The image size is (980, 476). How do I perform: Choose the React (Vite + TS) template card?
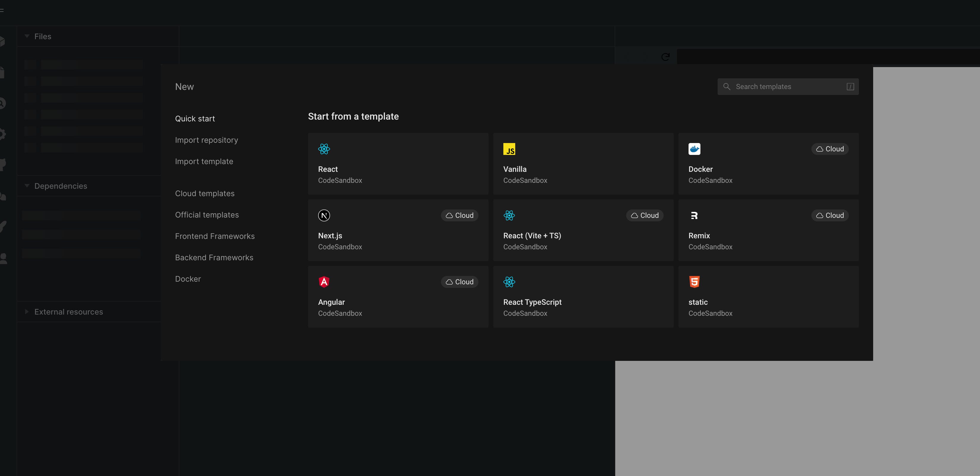click(x=583, y=230)
